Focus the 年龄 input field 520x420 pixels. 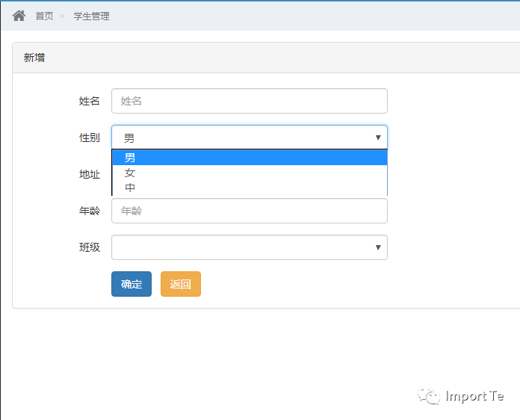[250, 211]
